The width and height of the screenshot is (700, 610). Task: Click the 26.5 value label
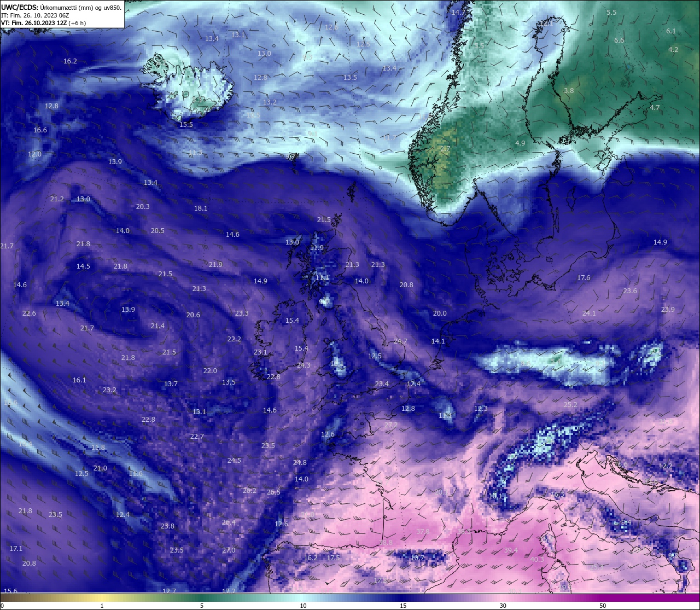pyautogui.click(x=273, y=492)
